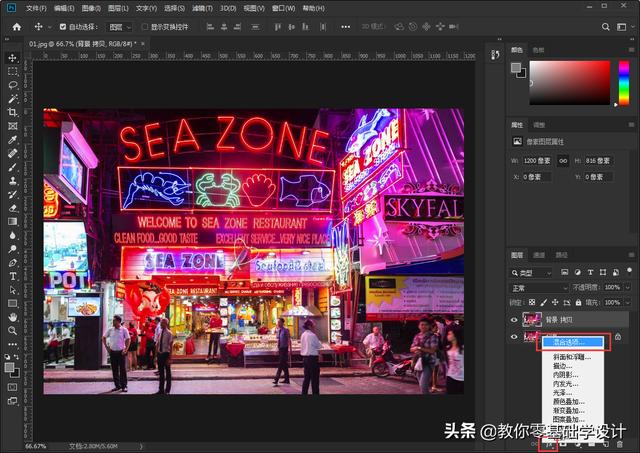Viewport: 640px width, 453px height.
Task: Open the 滤镜(T) menu
Action: [202, 8]
